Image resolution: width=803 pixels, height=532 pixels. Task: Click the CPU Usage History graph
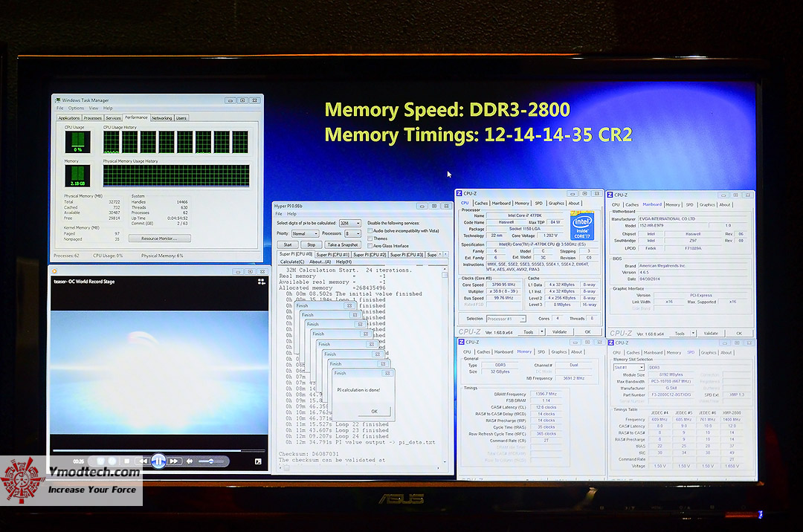[x=175, y=142]
